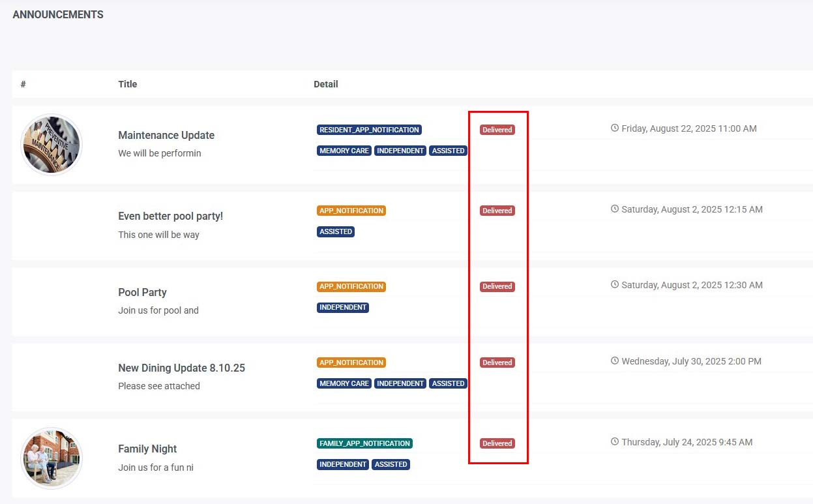The image size is (813, 504).
Task: Click the Detail column header
Action: (326, 84)
